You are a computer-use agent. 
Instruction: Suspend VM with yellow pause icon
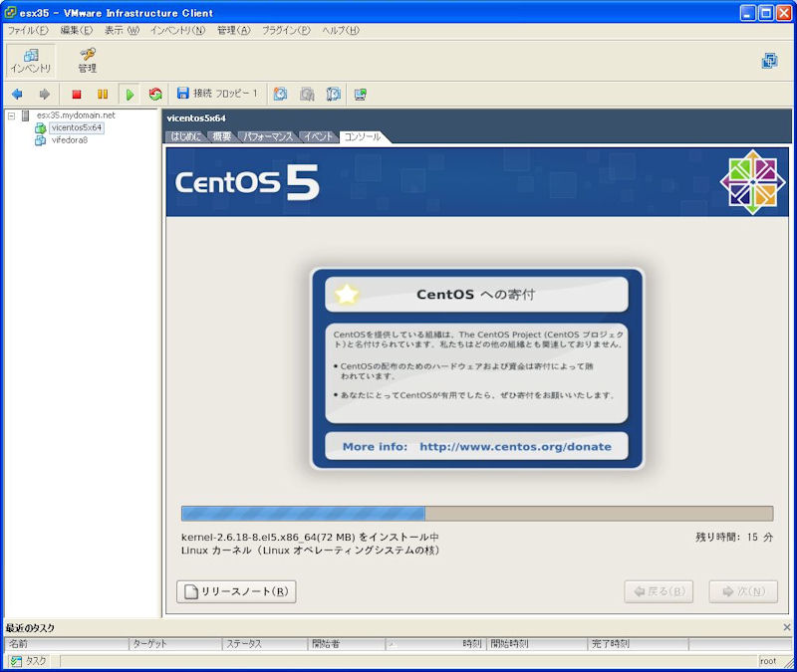(103, 94)
